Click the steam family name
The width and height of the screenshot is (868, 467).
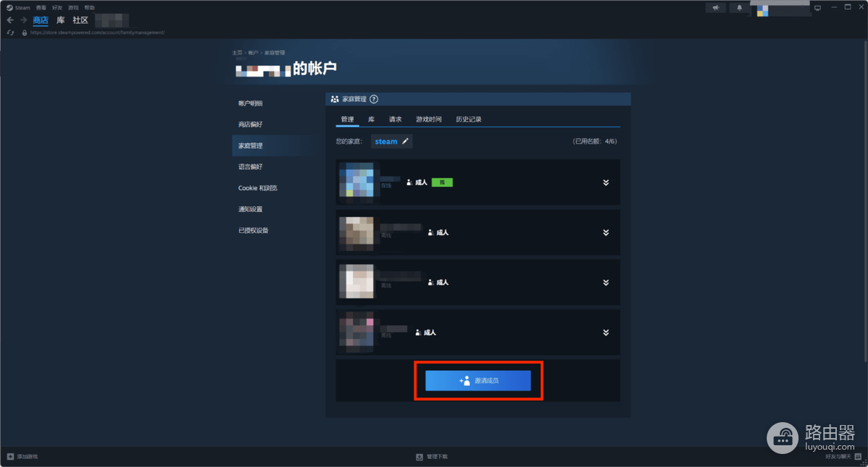(386, 142)
